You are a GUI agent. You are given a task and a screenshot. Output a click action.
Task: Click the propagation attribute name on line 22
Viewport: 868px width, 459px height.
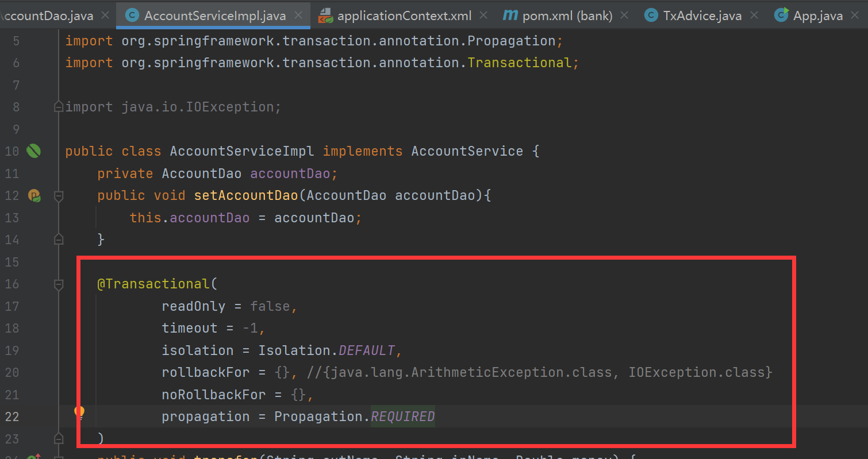pyautogui.click(x=206, y=416)
